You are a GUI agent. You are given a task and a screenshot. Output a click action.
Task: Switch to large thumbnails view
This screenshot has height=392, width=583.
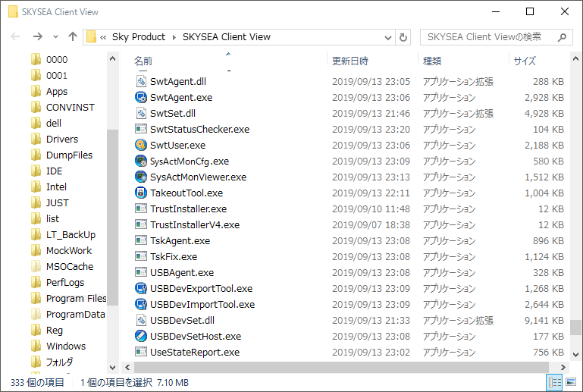(x=571, y=382)
